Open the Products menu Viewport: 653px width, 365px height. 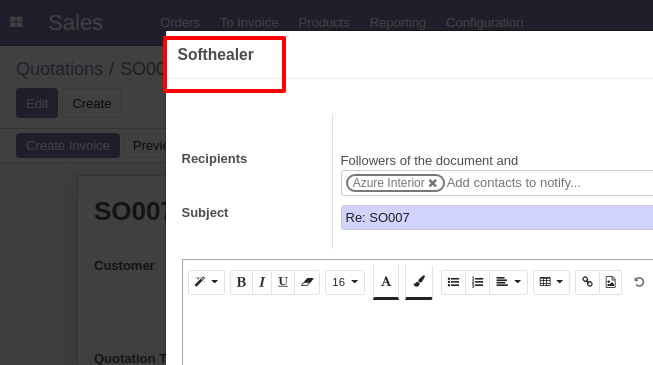click(x=324, y=22)
